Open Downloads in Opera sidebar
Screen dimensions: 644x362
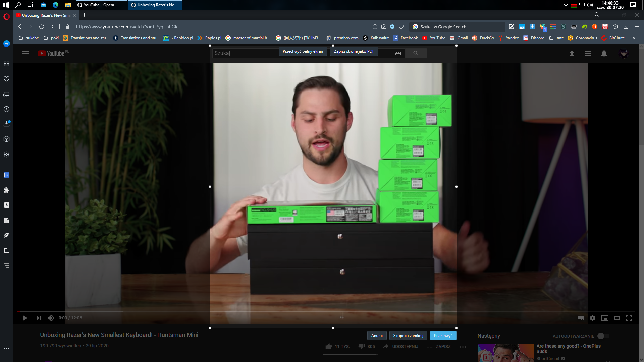coord(6,124)
